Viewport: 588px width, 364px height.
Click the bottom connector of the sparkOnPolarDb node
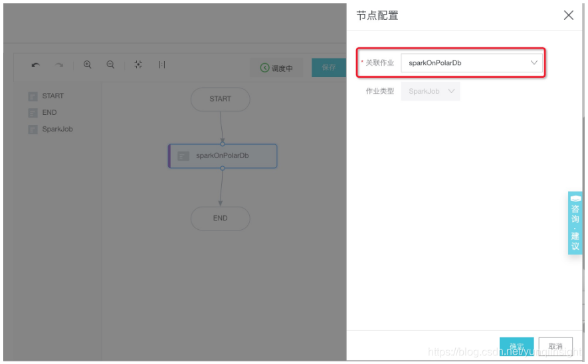pos(223,168)
